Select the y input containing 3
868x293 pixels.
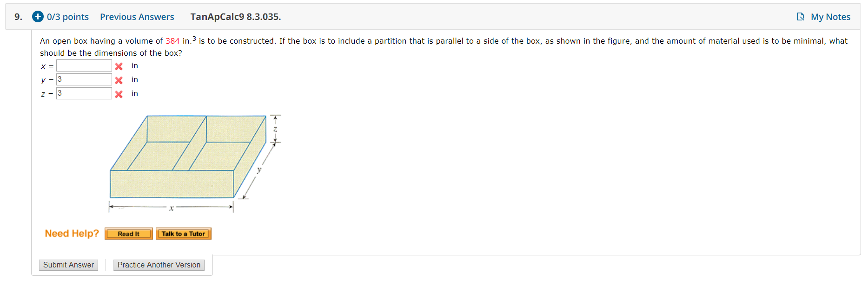point(84,79)
